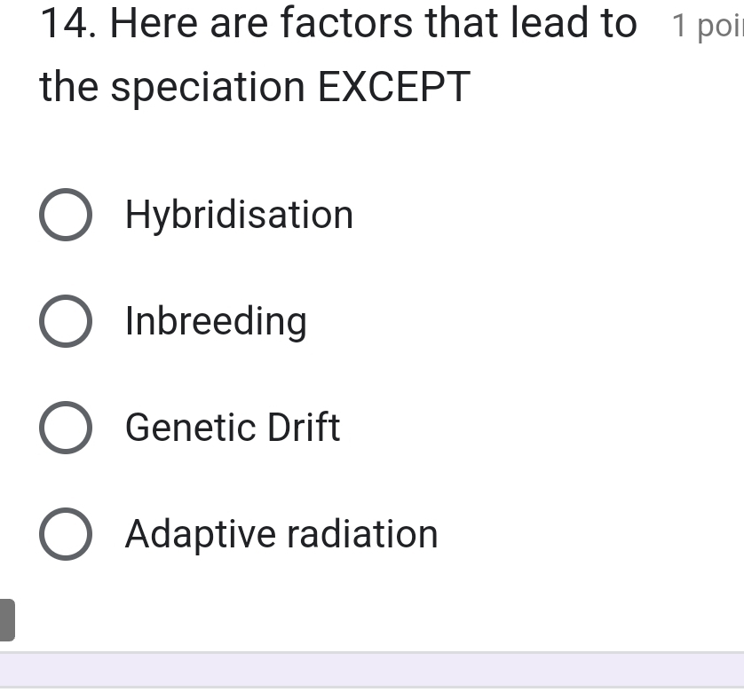Pick the Adaptive radiation radio button

point(65,534)
